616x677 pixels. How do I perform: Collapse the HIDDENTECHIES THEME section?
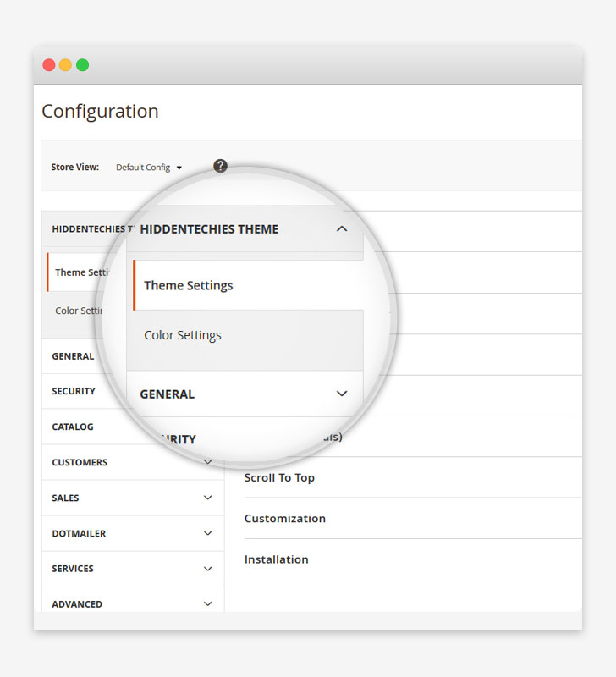point(342,229)
